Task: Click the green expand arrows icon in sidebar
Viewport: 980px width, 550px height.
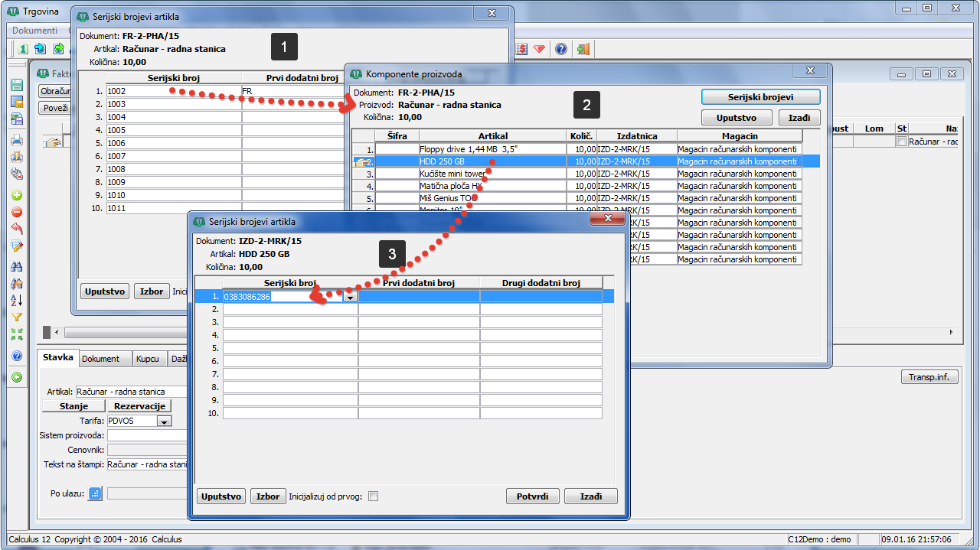Action: [17, 334]
